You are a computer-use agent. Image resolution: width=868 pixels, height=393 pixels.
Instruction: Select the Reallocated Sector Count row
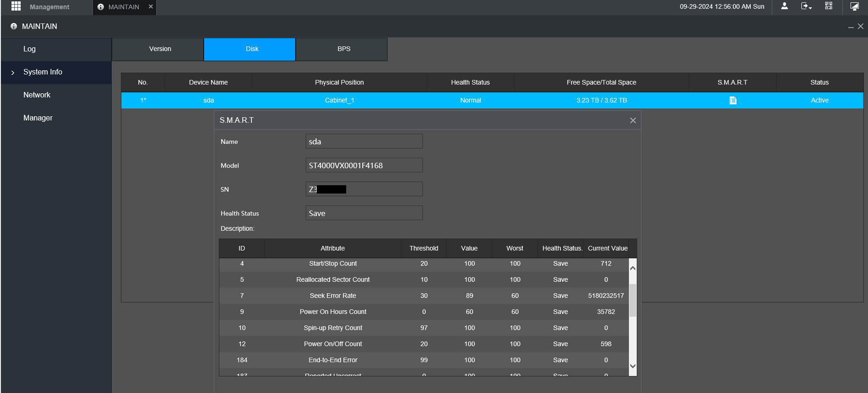(x=424, y=279)
